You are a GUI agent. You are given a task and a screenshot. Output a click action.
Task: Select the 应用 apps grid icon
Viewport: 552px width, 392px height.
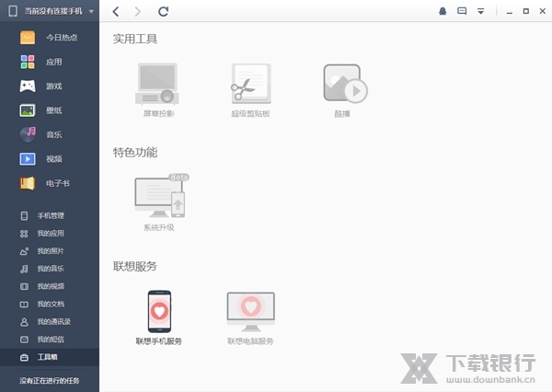coord(28,62)
